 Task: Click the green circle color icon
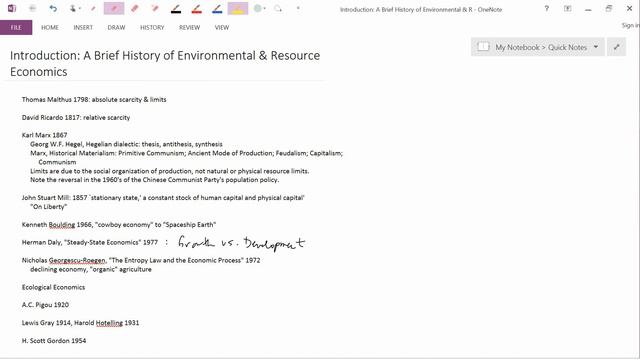[258, 8]
